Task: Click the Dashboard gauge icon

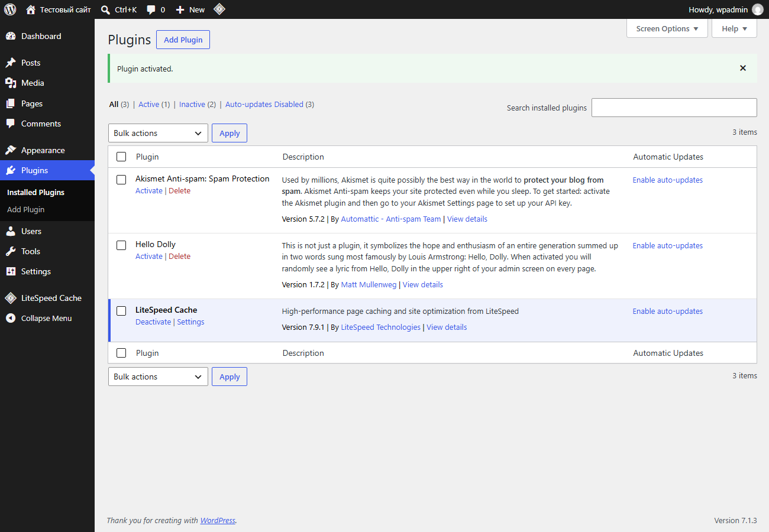Action: pos(11,36)
